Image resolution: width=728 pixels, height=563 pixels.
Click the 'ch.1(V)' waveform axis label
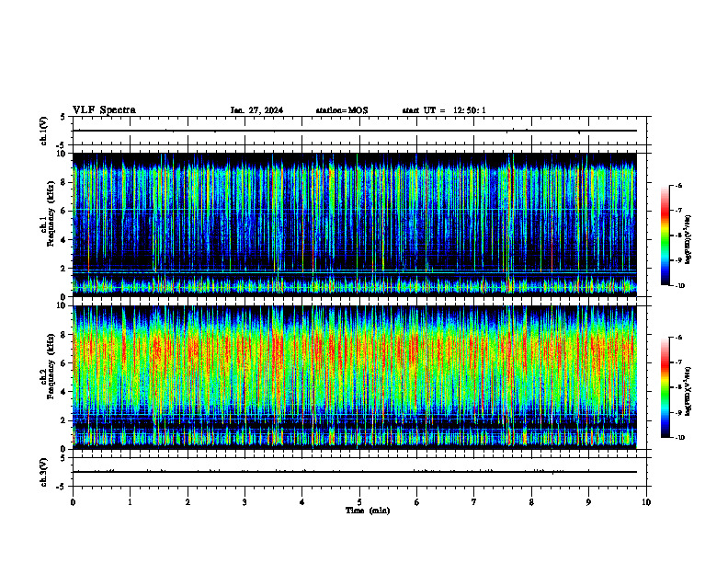44,131
